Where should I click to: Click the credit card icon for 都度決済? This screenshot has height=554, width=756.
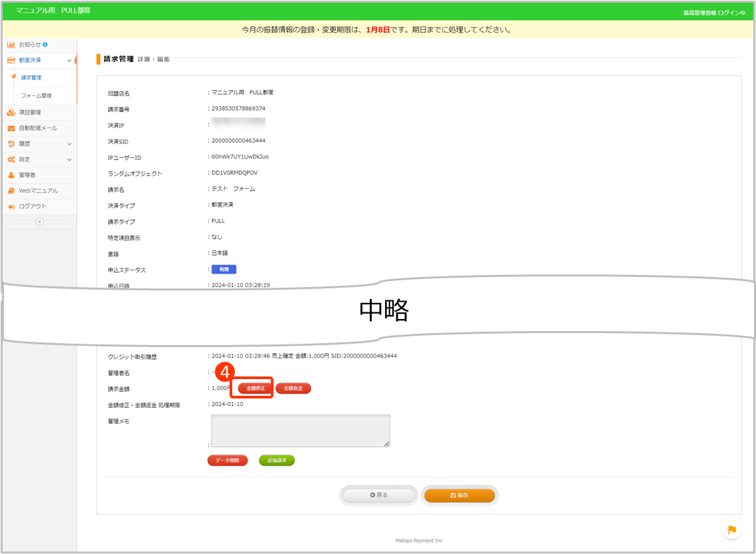[11, 61]
